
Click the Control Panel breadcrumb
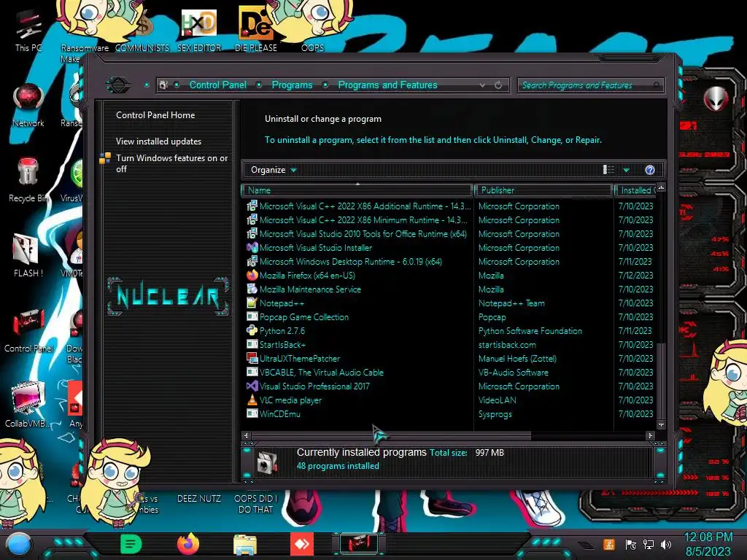coord(217,85)
